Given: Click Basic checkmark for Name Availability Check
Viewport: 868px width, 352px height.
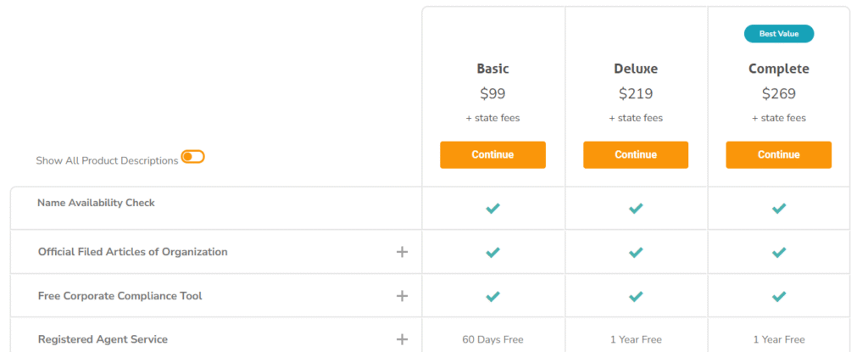Looking at the screenshot, I should tap(492, 208).
